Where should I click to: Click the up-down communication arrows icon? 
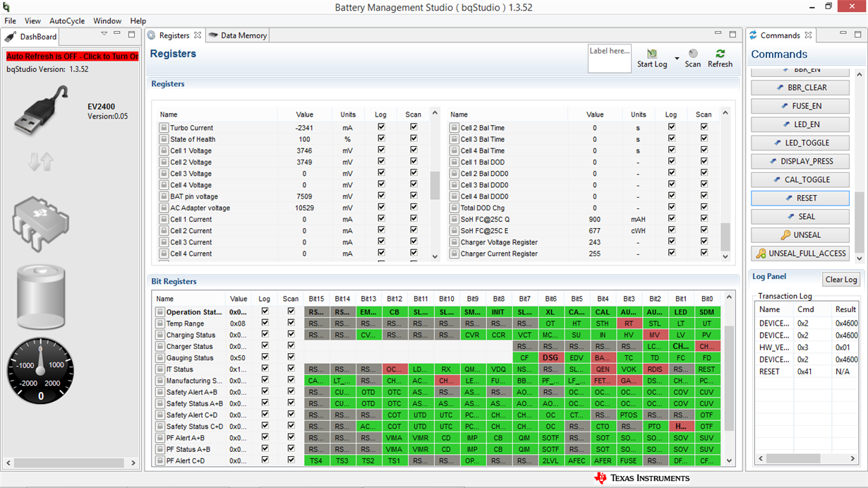[40, 162]
